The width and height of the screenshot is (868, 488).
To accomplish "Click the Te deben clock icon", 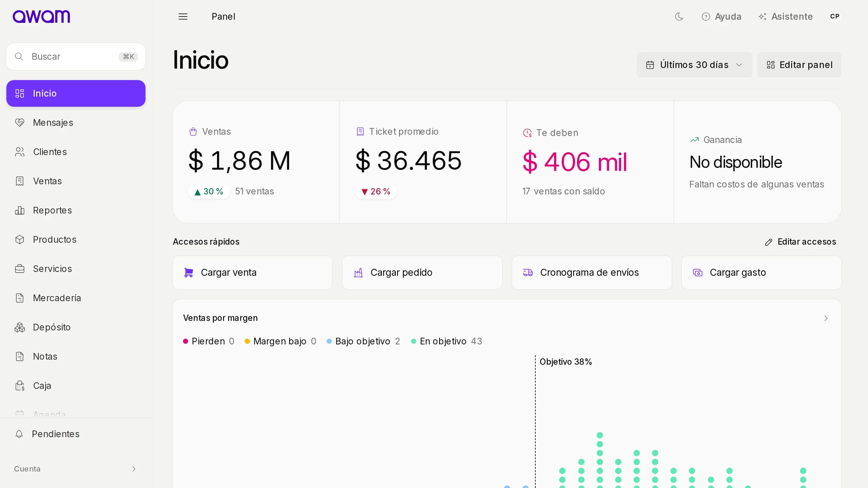I will tap(527, 133).
